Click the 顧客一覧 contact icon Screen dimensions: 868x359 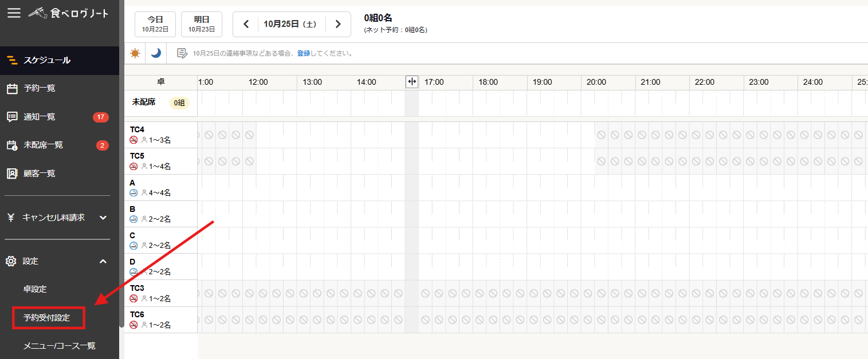pos(12,173)
